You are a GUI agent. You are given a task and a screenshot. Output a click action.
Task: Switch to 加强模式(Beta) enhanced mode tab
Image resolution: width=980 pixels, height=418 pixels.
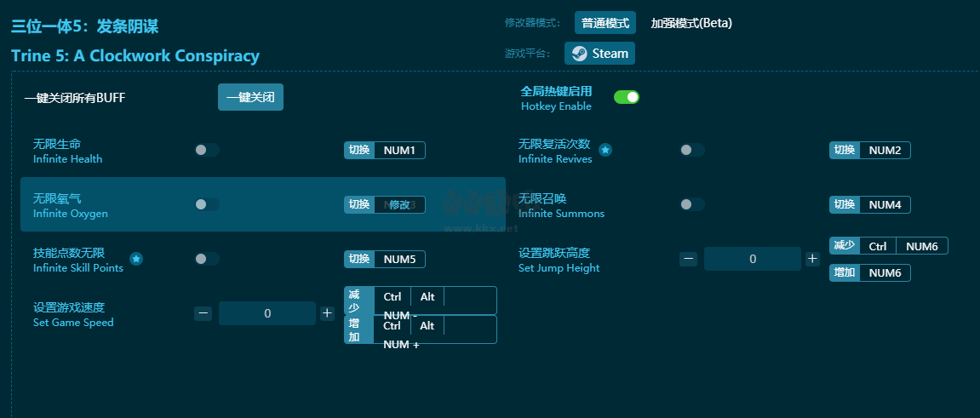[691, 23]
